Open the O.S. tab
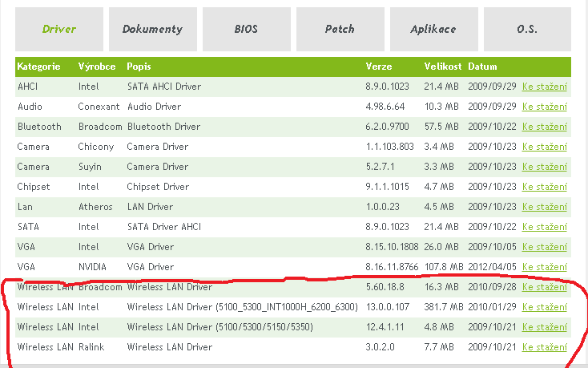This screenshot has width=588, height=368. 527,29
